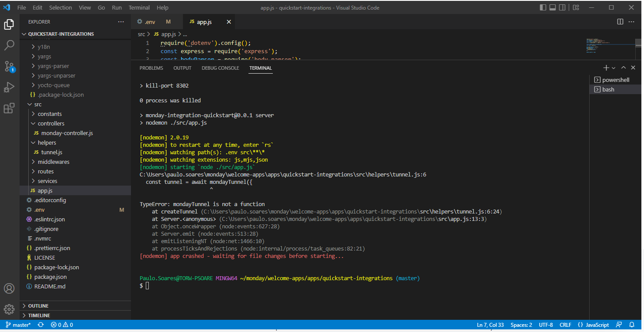
Task: Open the Run menu
Action: pos(117,7)
